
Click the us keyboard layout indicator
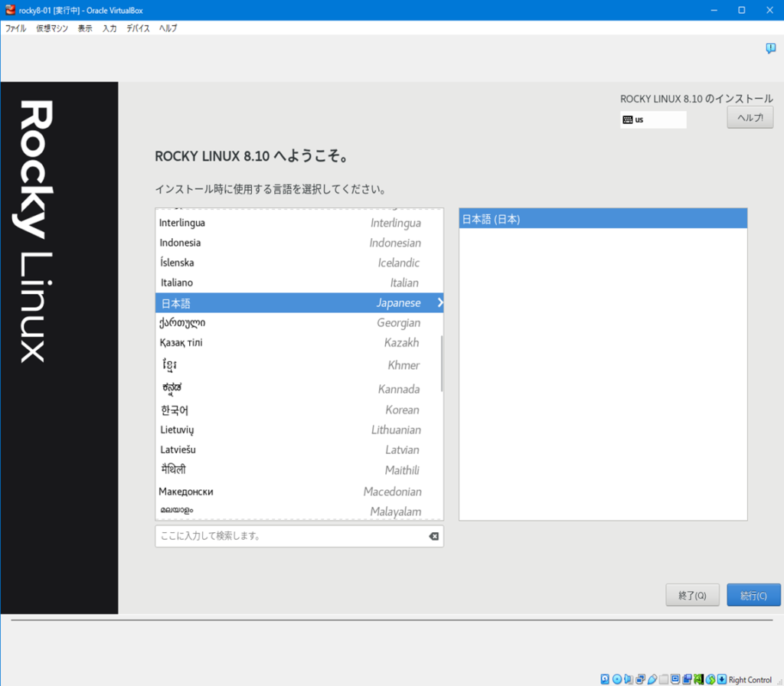pyautogui.click(x=654, y=119)
